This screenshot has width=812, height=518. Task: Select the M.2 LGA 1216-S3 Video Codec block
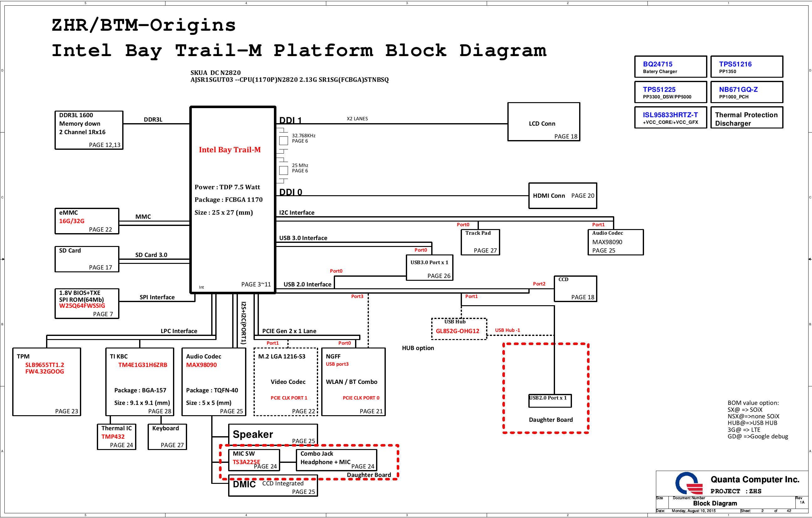[x=286, y=382]
